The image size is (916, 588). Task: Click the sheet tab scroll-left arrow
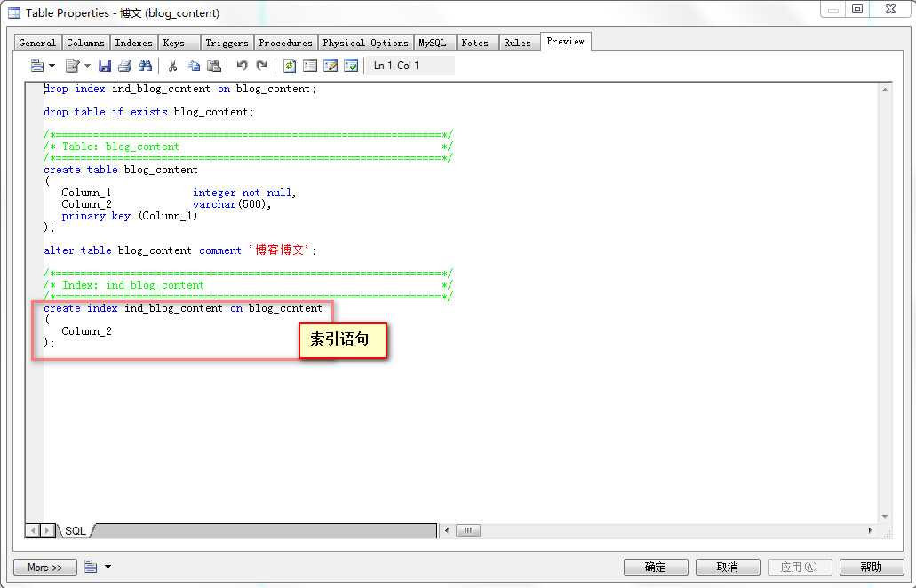33,530
